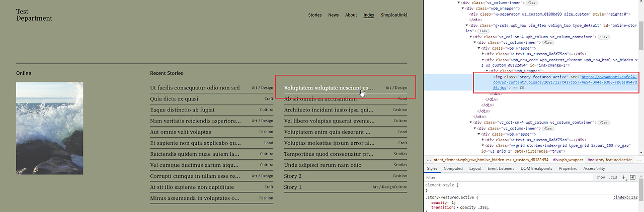Open the Event Listeners tab

click(501, 169)
